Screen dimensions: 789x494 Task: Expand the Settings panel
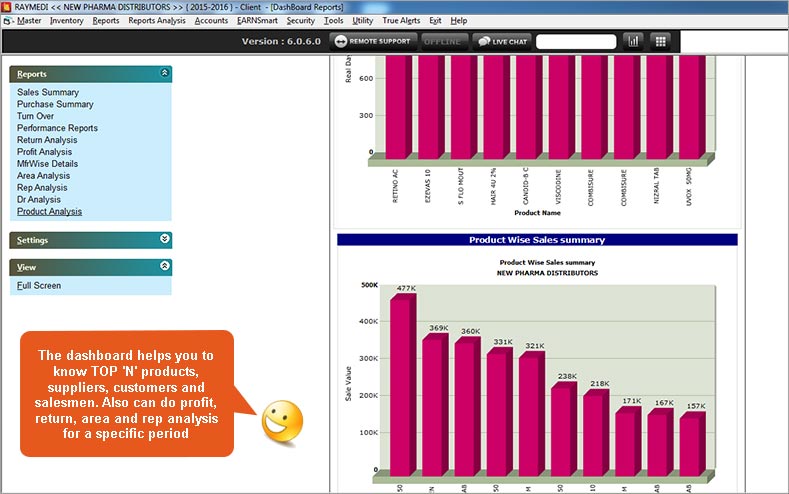164,240
